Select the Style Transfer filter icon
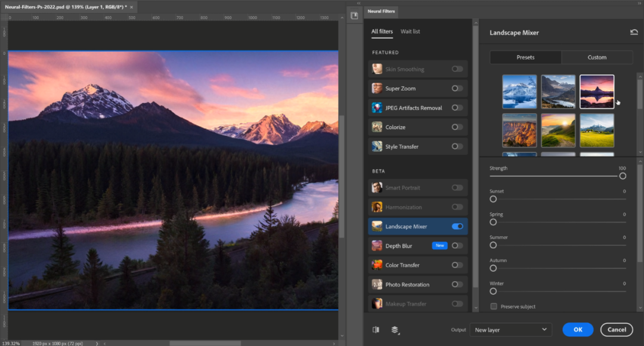 pyautogui.click(x=377, y=146)
